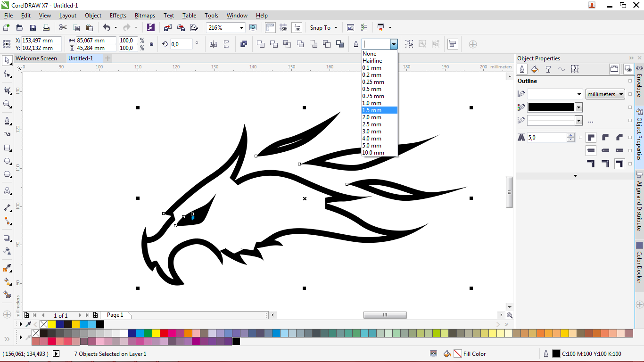The height and width of the screenshot is (362, 644).
Task: Toggle Show Guidelines button
Action: click(297, 28)
